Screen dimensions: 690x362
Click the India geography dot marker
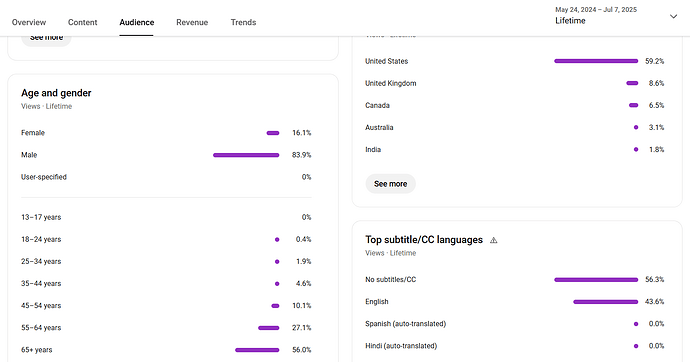(x=636, y=150)
